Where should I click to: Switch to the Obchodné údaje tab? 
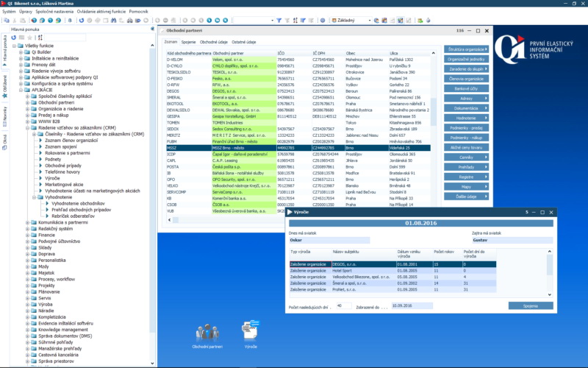click(x=214, y=42)
